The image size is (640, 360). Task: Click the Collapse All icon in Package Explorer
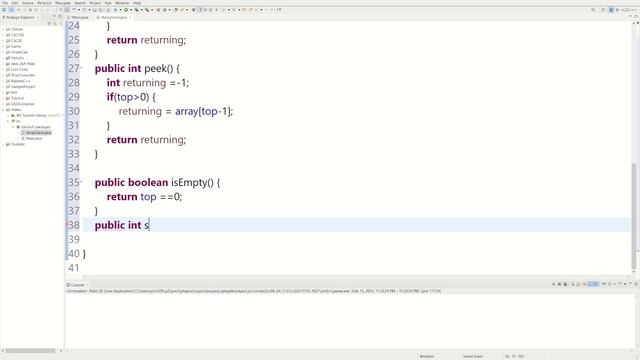(x=49, y=23)
